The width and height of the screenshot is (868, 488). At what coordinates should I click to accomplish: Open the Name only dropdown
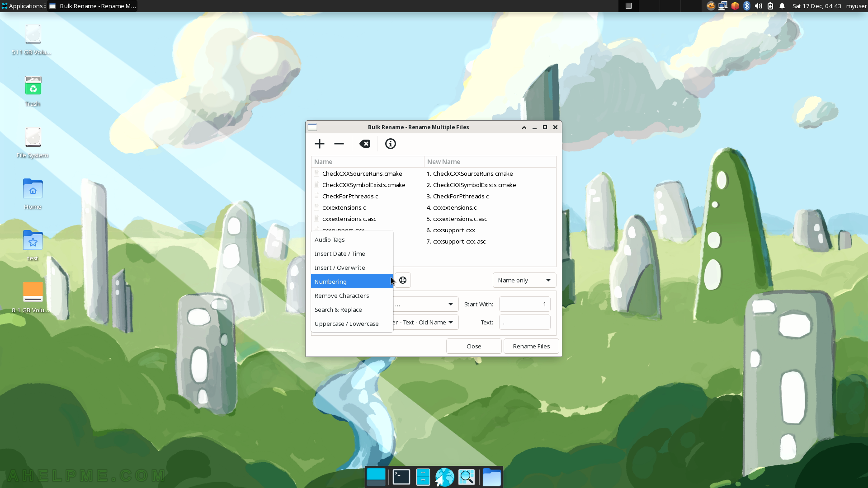click(x=524, y=280)
